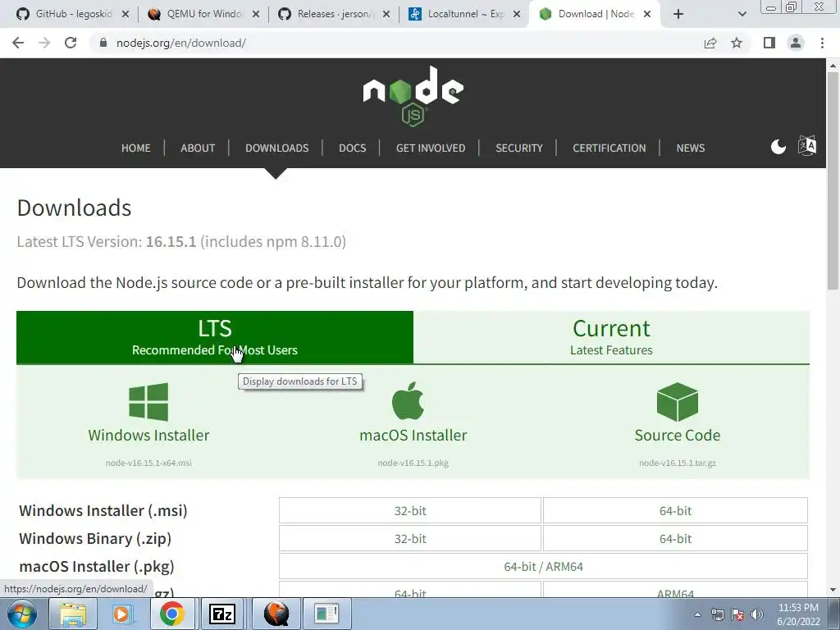Open the Chrome profile avatar
Viewport: 840px width, 630px height.
[x=796, y=43]
